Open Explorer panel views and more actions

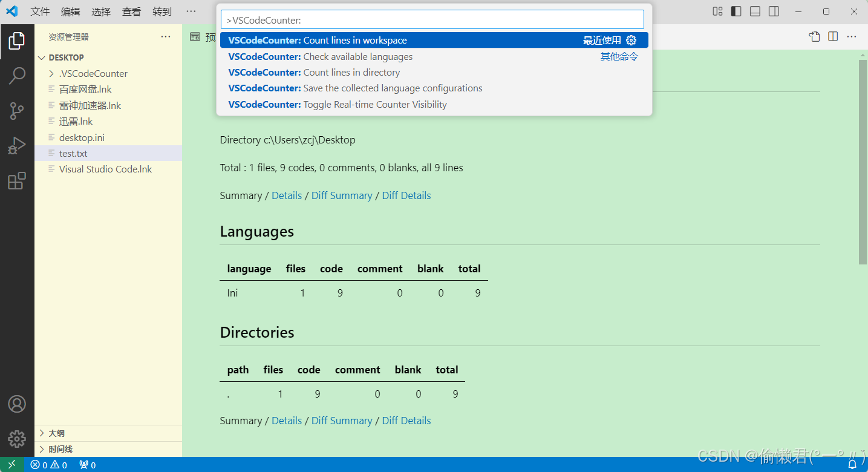[166, 37]
